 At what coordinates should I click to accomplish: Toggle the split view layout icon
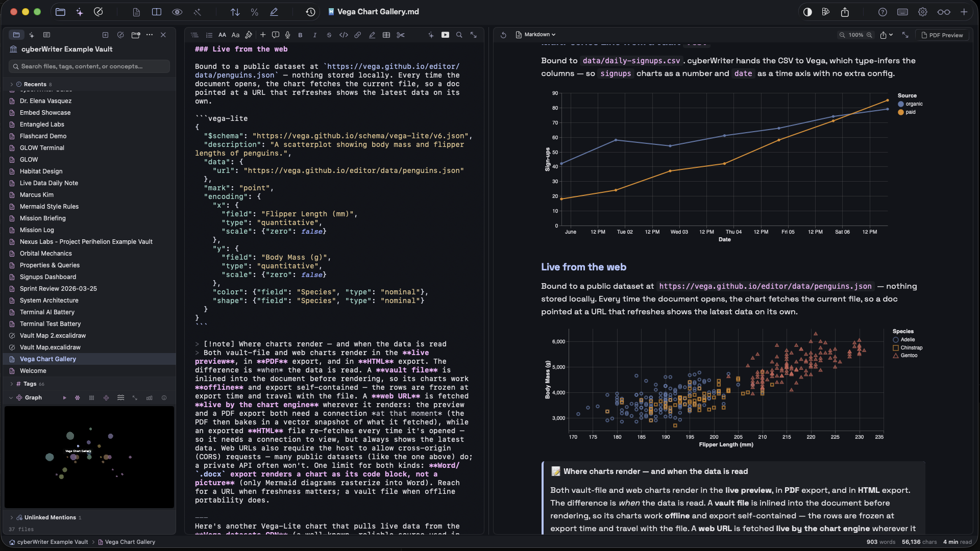(157, 12)
